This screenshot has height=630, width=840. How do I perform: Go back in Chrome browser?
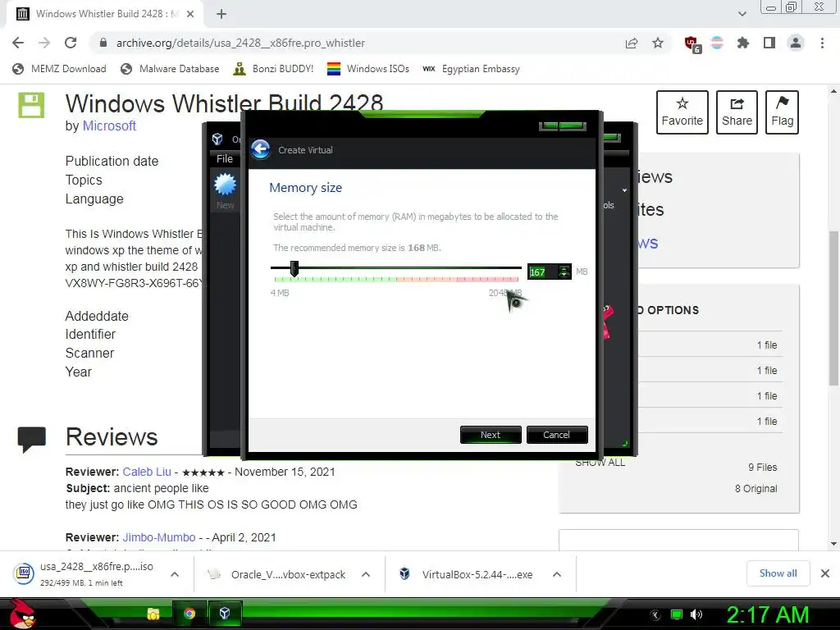pos(18,43)
